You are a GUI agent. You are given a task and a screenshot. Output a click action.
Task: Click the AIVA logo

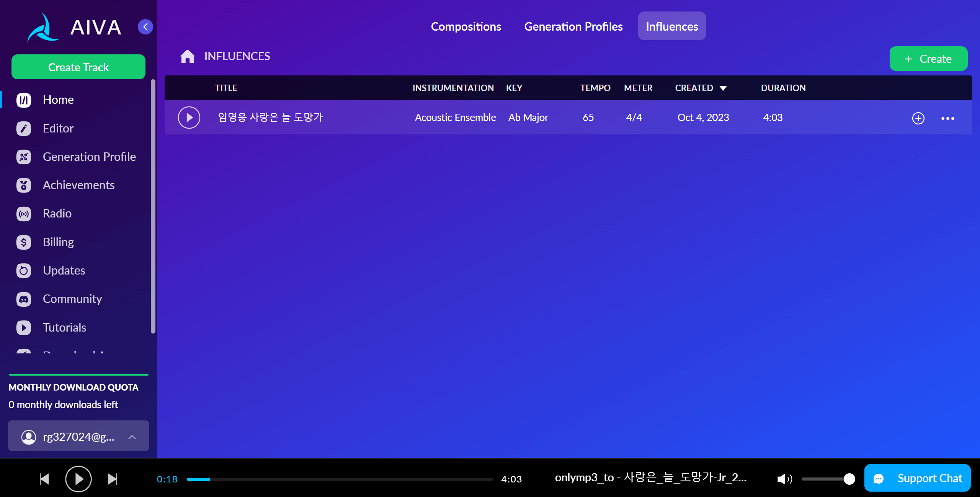click(75, 27)
